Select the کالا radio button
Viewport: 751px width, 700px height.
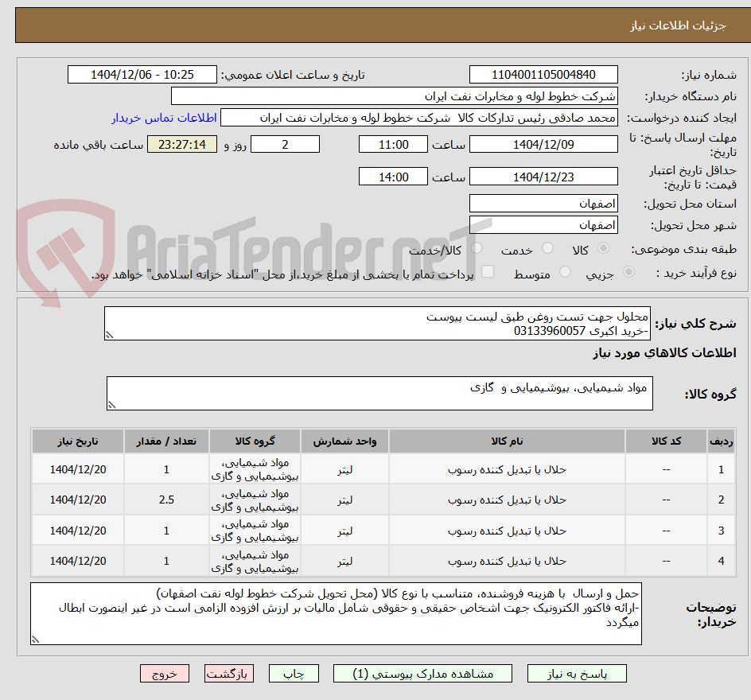[x=604, y=248]
